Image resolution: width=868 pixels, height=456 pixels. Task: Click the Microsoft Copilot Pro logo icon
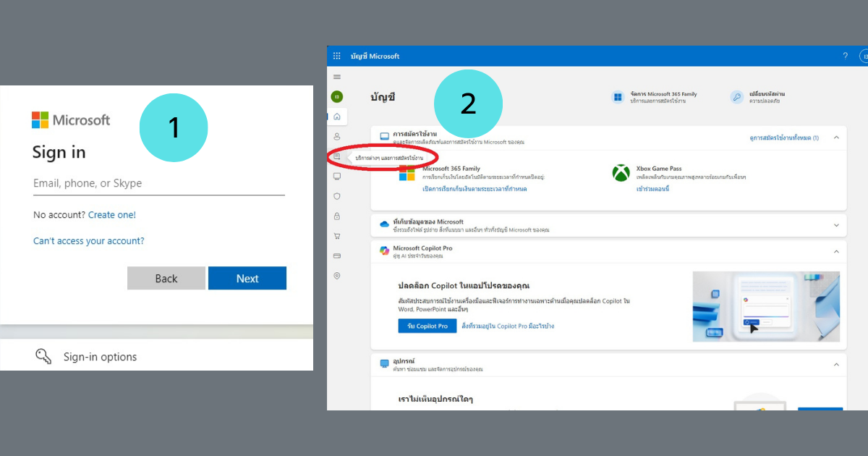(x=385, y=250)
